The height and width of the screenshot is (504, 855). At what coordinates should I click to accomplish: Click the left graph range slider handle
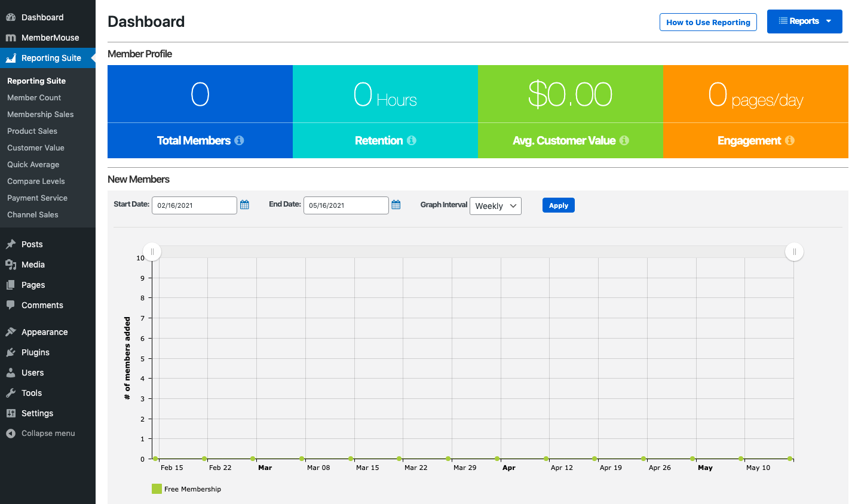click(x=152, y=251)
